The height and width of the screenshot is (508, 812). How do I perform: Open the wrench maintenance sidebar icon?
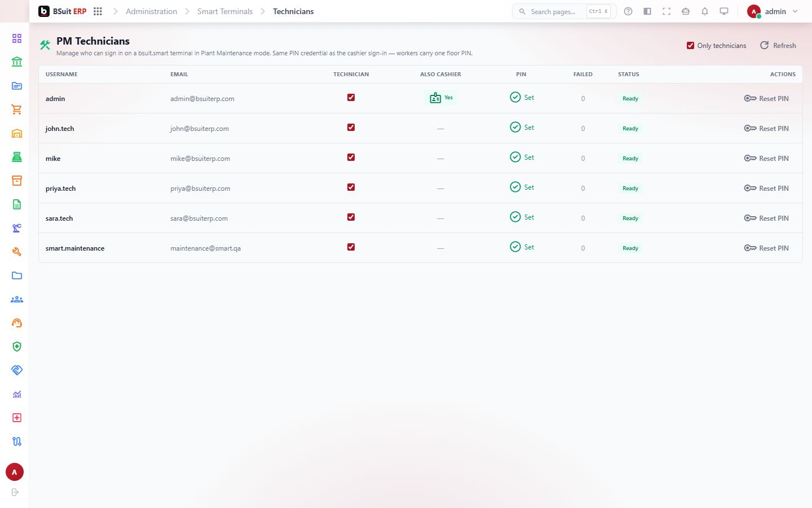coord(17,252)
